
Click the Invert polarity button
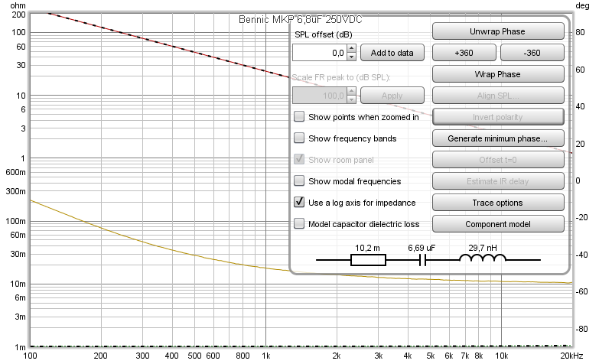(x=498, y=117)
